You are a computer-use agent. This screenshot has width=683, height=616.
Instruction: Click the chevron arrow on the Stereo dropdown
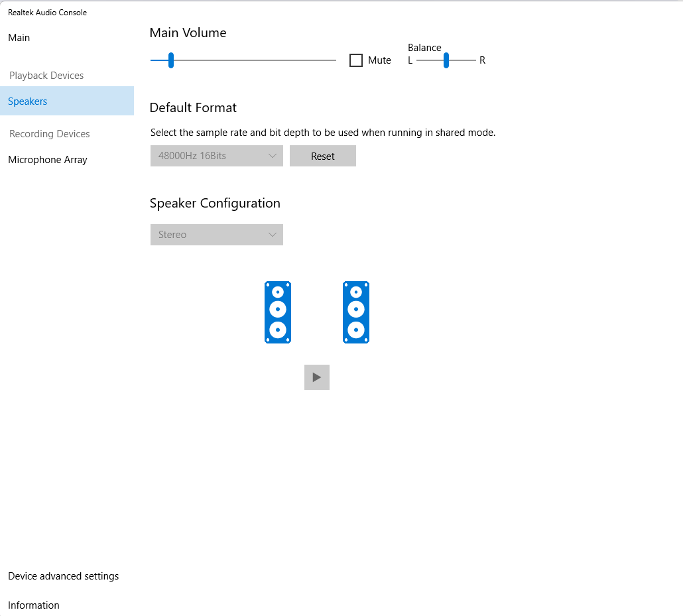coord(273,235)
